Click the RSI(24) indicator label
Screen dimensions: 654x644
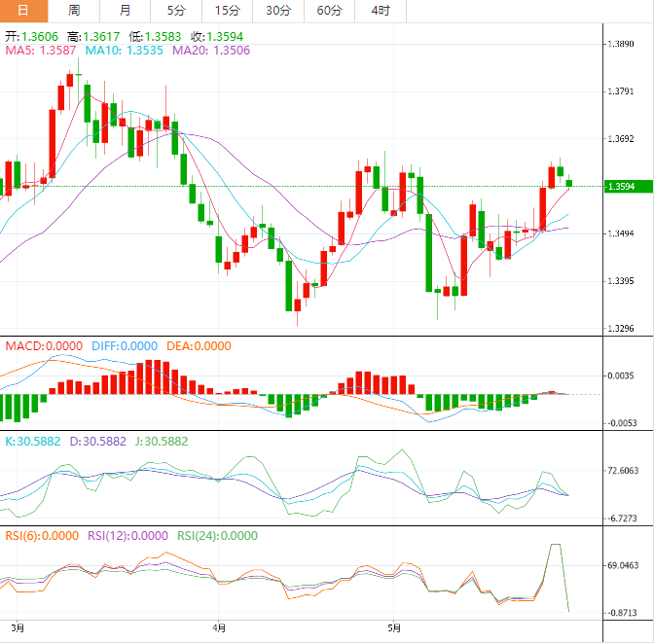pos(216,535)
